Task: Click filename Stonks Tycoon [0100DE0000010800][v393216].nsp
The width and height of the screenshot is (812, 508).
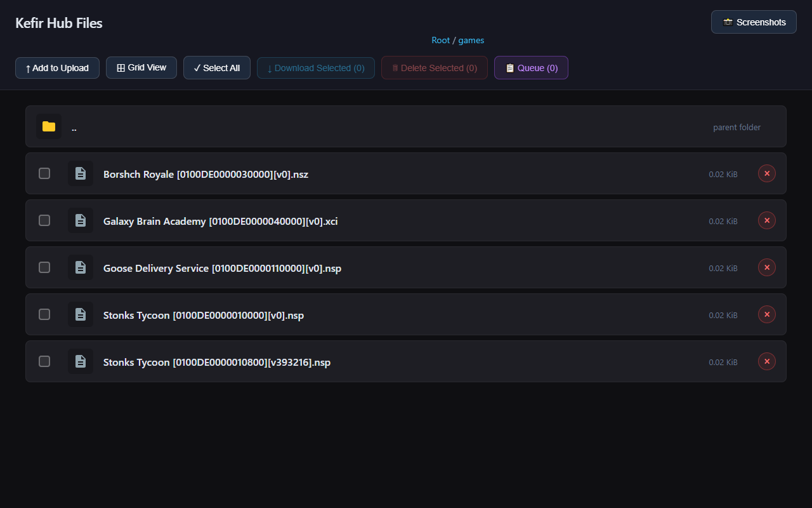Action: coord(217,362)
